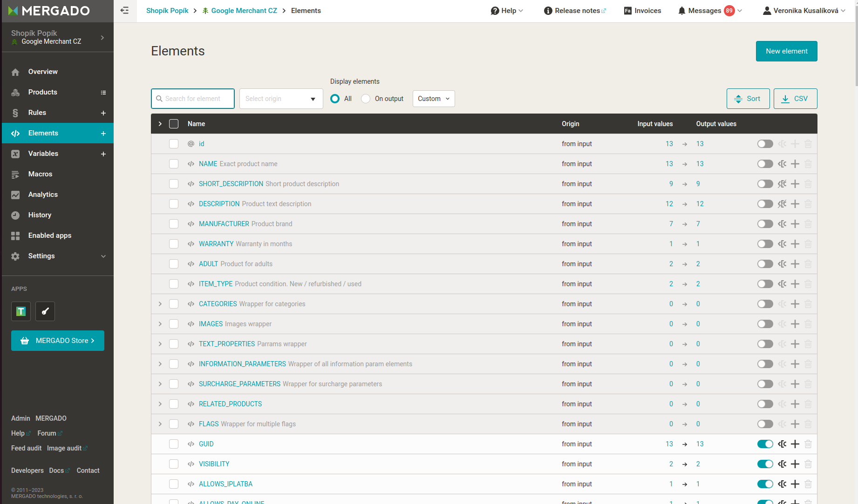The height and width of the screenshot is (504, 858).
Task: Open the MERGADO Store button
Action: (x=58, y=341)
